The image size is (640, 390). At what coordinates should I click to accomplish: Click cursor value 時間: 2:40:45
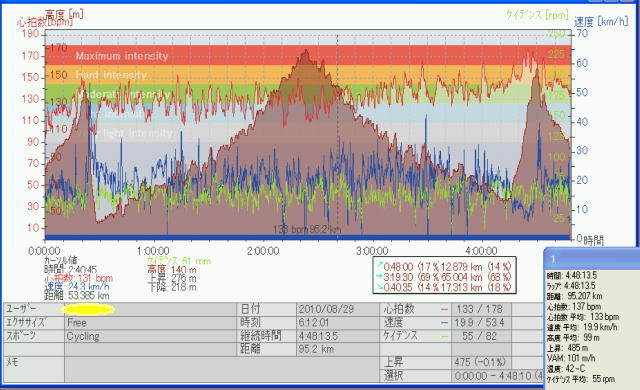tap(71, 269)
